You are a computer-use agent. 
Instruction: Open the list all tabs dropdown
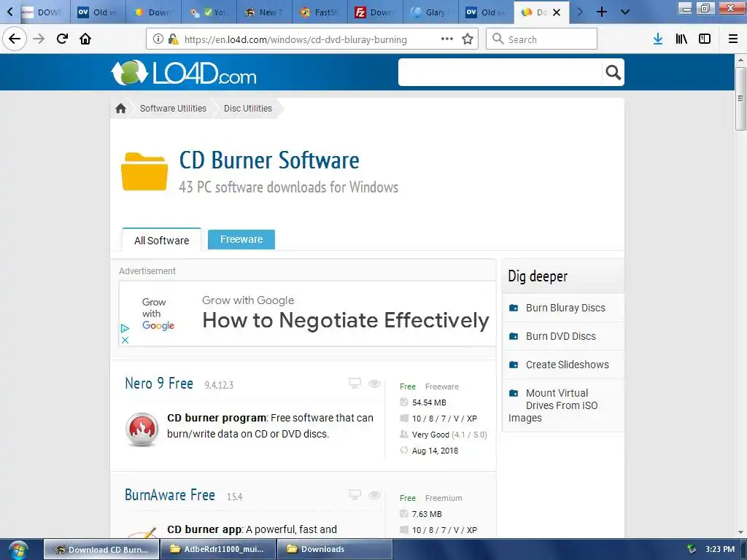click(625, 12)
